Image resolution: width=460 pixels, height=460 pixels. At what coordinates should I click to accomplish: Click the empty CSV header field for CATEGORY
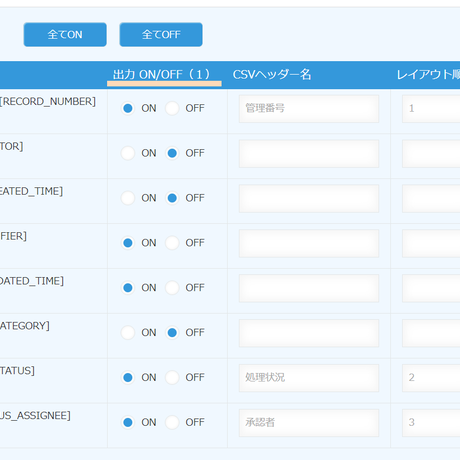click(x=309, y=333)
